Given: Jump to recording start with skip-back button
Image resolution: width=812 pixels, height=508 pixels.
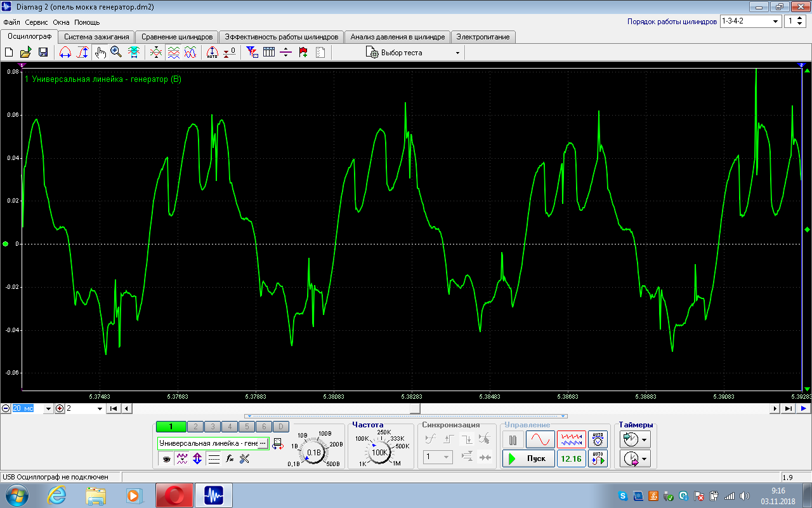Looking at the screenshot, I should point(113,408).
